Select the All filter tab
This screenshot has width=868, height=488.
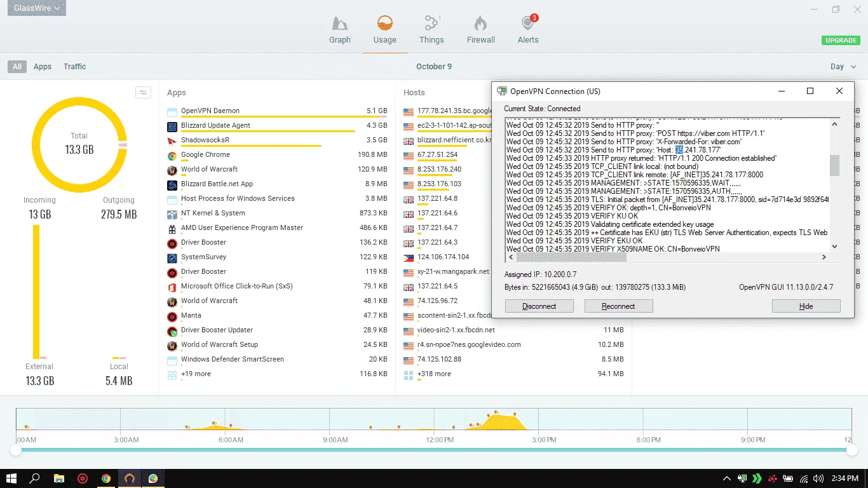tap(17, 67)
